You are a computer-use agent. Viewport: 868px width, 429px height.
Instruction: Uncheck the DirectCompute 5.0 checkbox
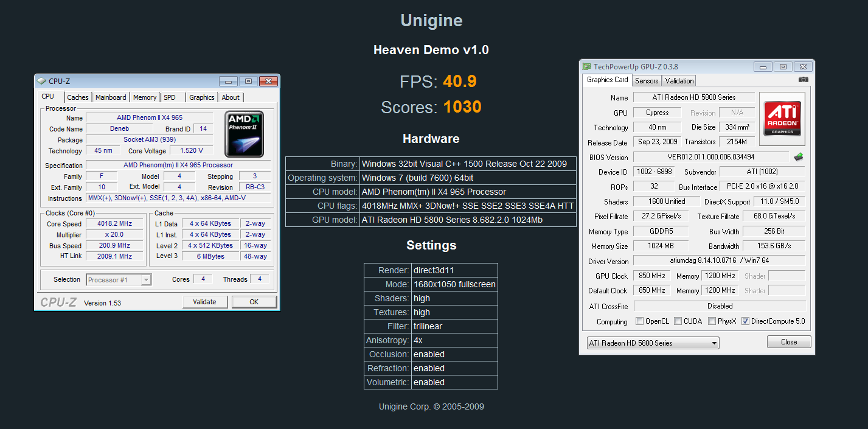point(745,321)
